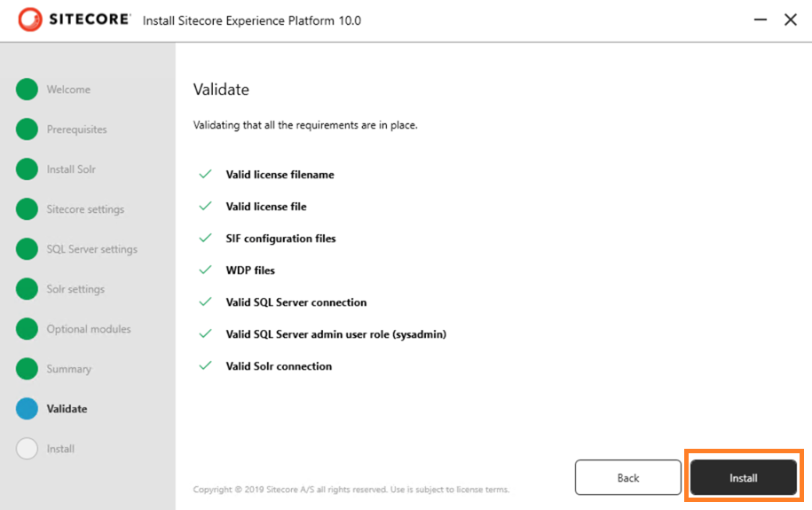Select the empty Install step circle

(x=27, y=449)
